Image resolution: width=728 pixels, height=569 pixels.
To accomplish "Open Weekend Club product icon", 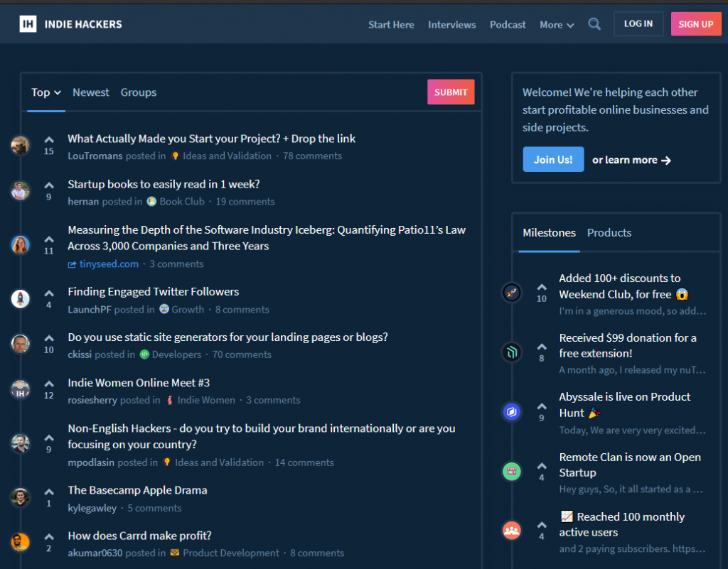I will 512,293.
